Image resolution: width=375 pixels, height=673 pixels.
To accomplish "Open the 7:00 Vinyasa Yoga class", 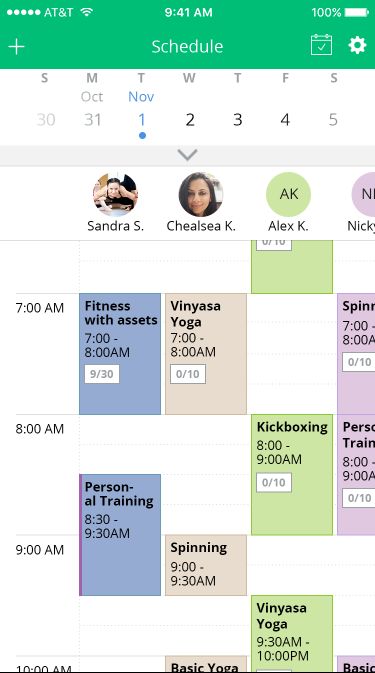I will pos(206,354).
